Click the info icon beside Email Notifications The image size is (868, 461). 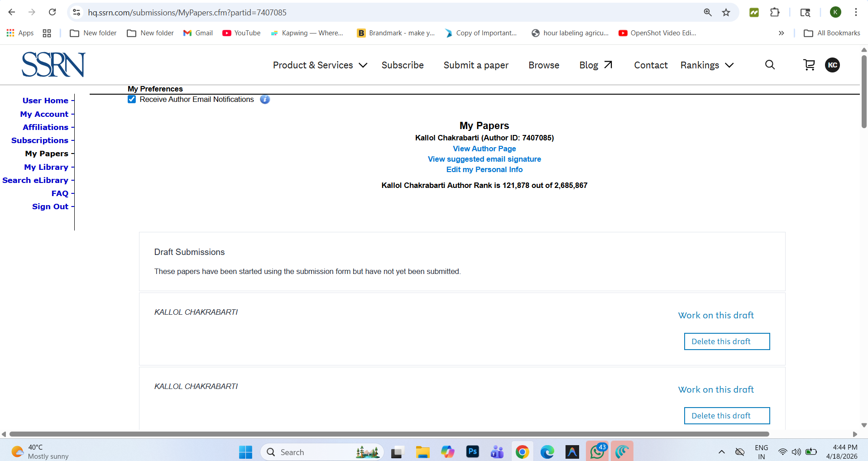tap(265, 99)
